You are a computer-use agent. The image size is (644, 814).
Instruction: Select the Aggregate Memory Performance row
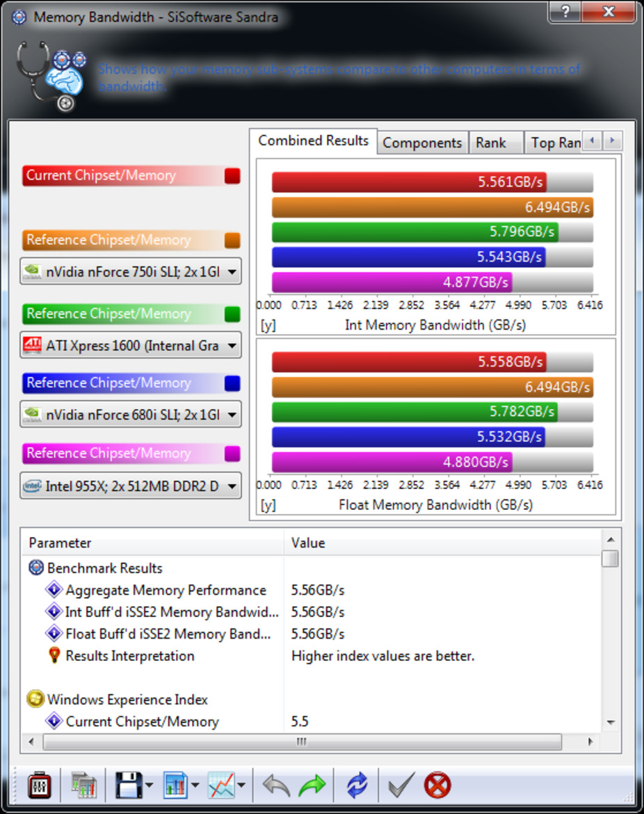pos(312,590)
